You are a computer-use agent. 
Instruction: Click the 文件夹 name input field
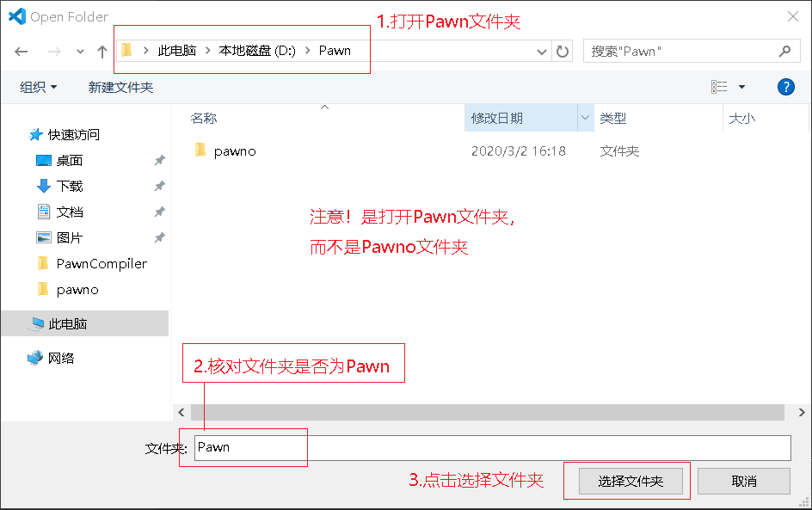tap(493, 448)
